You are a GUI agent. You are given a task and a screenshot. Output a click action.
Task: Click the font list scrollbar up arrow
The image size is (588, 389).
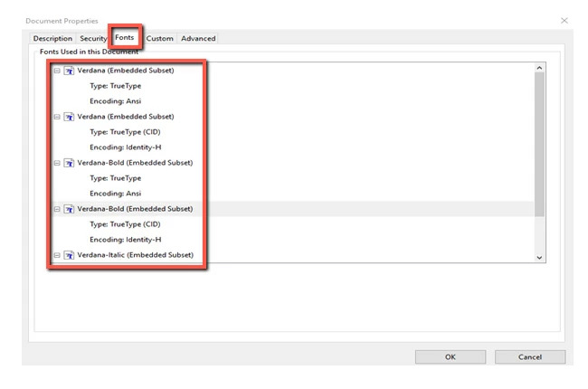[540, 68]
